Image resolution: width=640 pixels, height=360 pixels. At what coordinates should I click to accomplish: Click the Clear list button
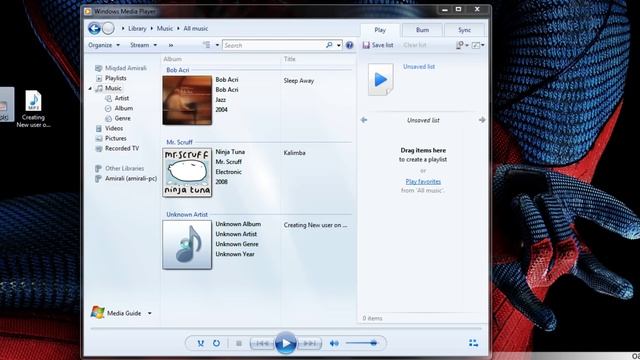[x=415, y=45]
